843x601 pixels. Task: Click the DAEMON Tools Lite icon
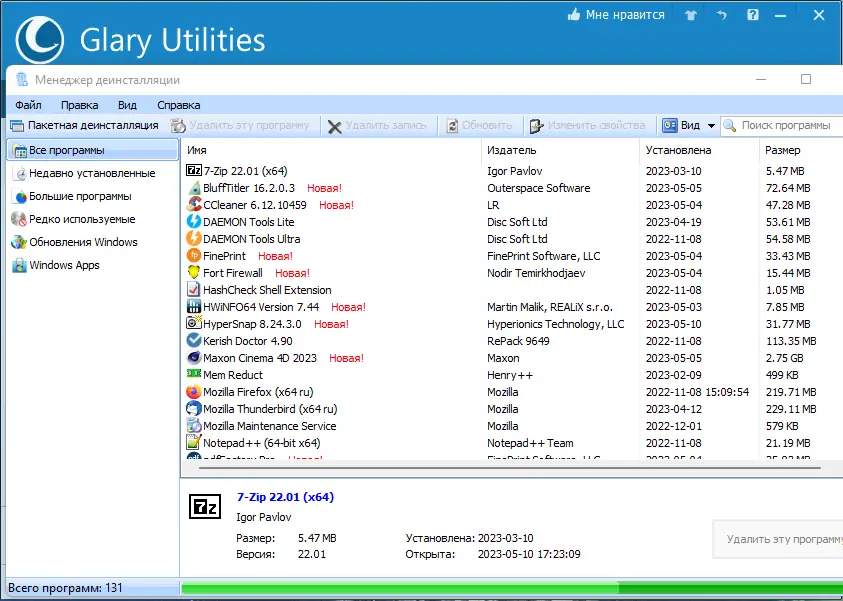pyautogui.click(x=194, y=221)
